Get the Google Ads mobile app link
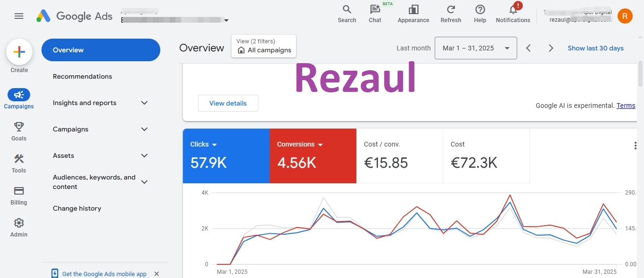644x278 pixels. [104, 274]
